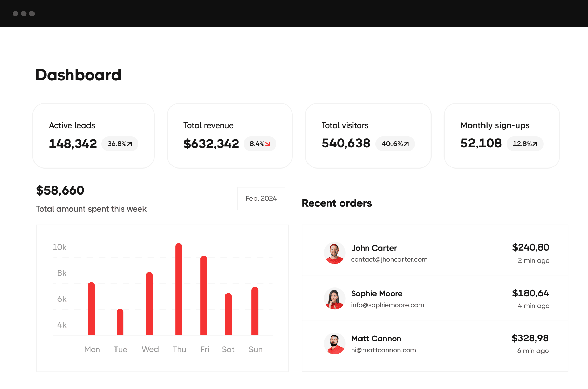The image size is (588, 389).
Task: Click Matt Cannon's avatar photo
Action: [335, 344]
